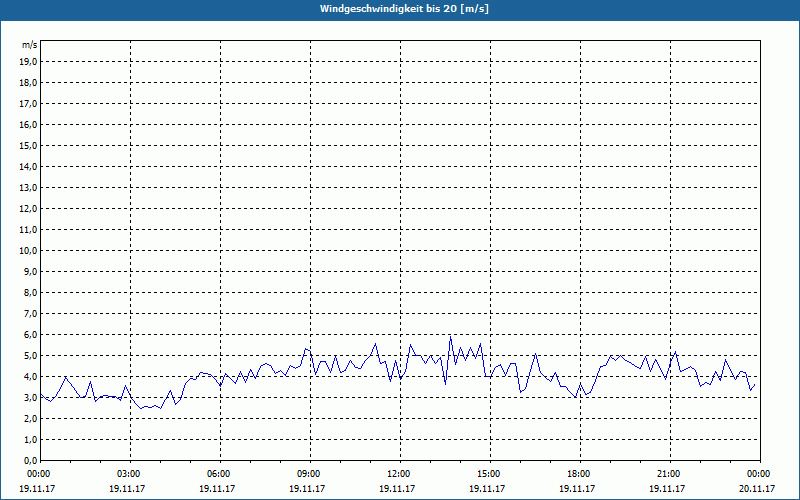Click the '19.11.17' date under '03:00'
Viewport: 800px width, 500px height.
127,488
